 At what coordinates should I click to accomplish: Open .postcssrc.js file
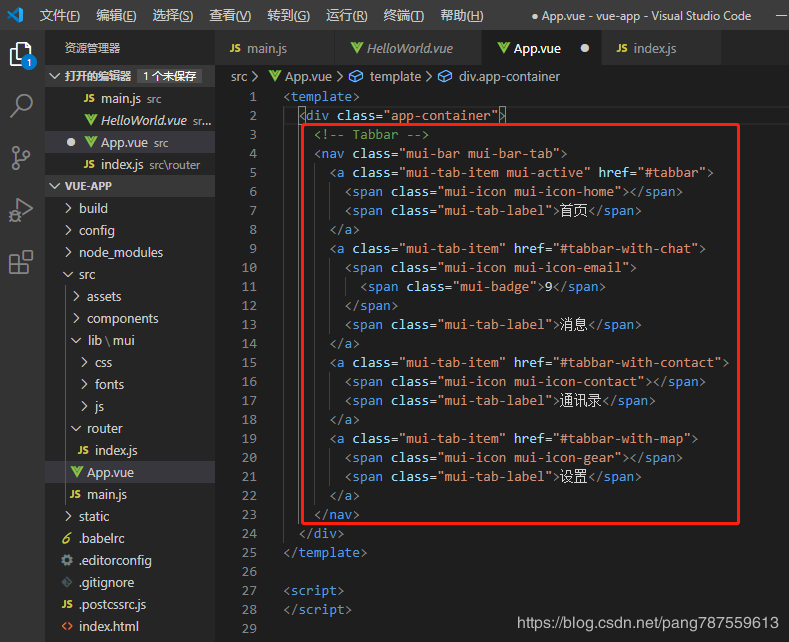[x=131, y=604]
